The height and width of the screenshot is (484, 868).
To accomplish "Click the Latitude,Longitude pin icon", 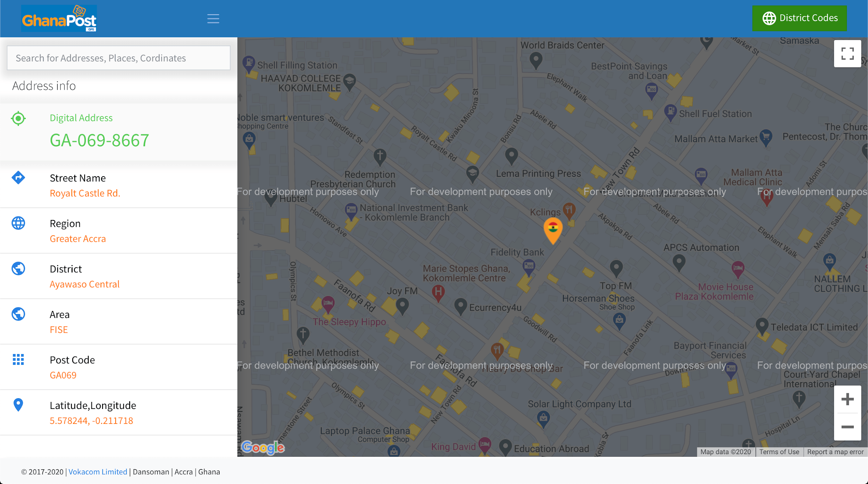I will pos(18,405).
